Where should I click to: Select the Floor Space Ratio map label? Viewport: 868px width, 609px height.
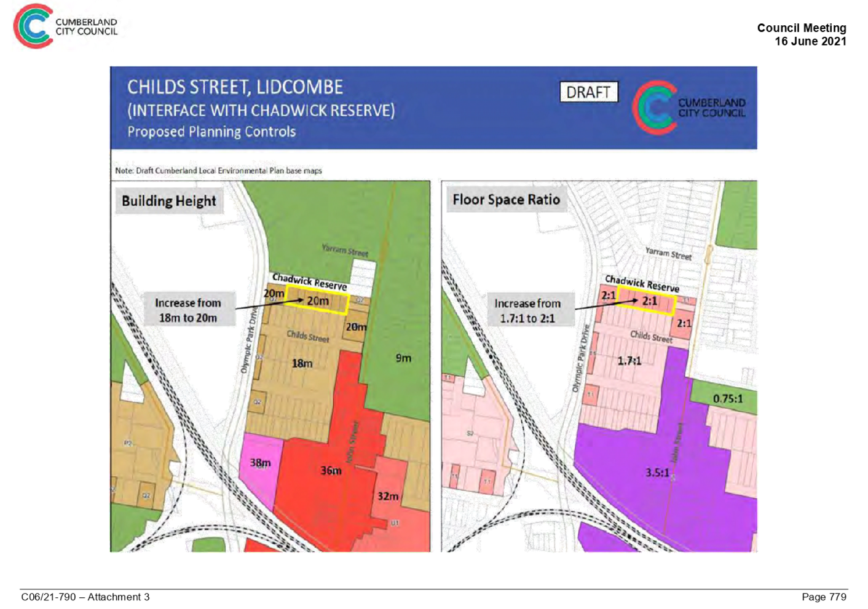point(505,200)
